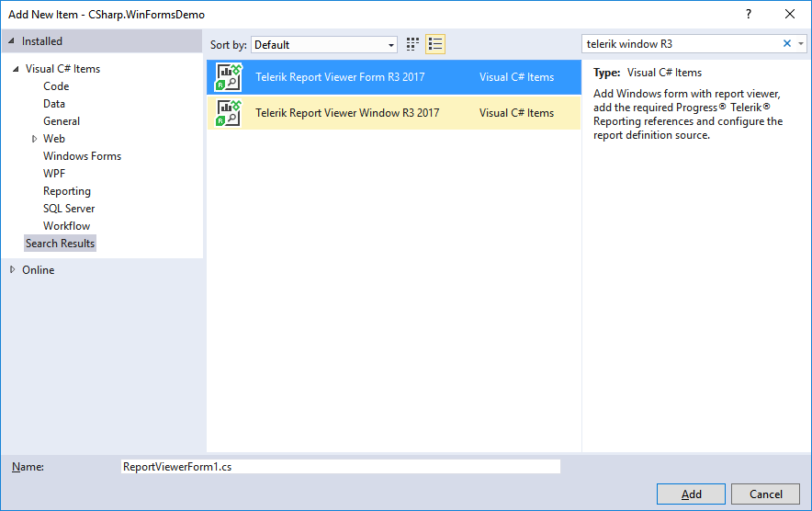Screen dimensions: 812x511
Task: Click the Name input field
Action: point(341,467)
